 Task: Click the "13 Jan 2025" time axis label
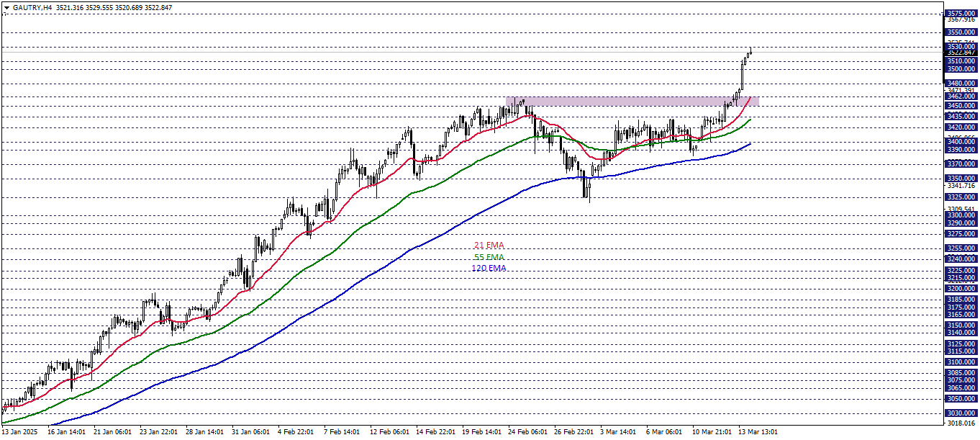tap(19, 433)
